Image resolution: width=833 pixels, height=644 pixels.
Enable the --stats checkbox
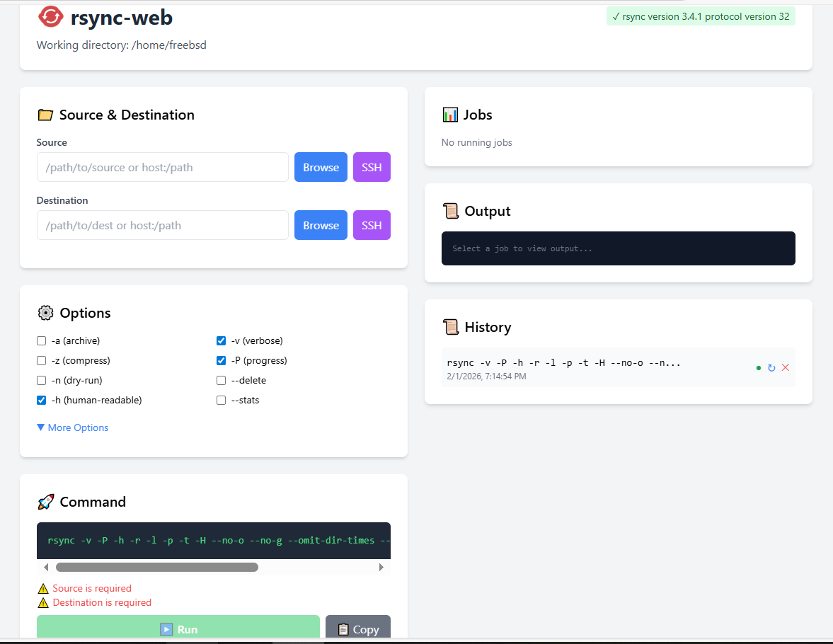point(221,400)
